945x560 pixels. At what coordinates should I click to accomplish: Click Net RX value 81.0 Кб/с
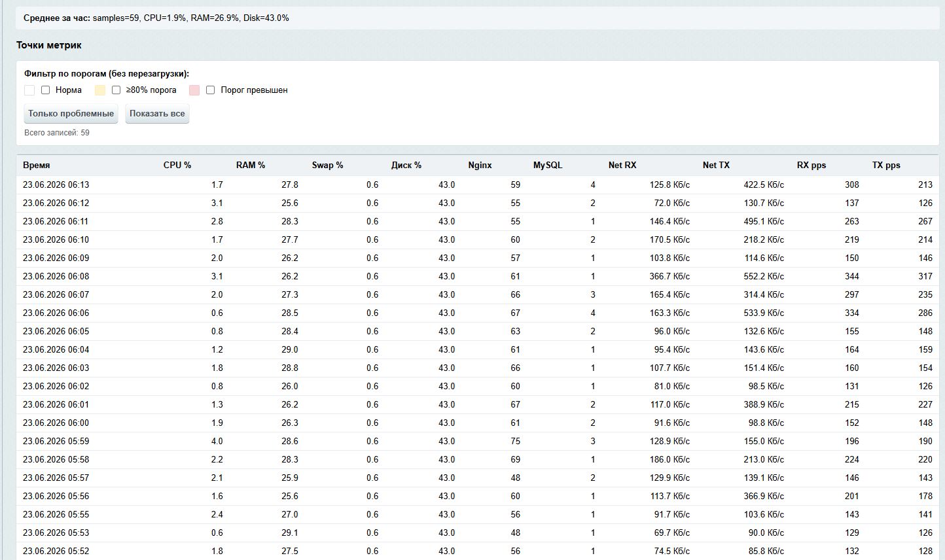tap(672, 387)
